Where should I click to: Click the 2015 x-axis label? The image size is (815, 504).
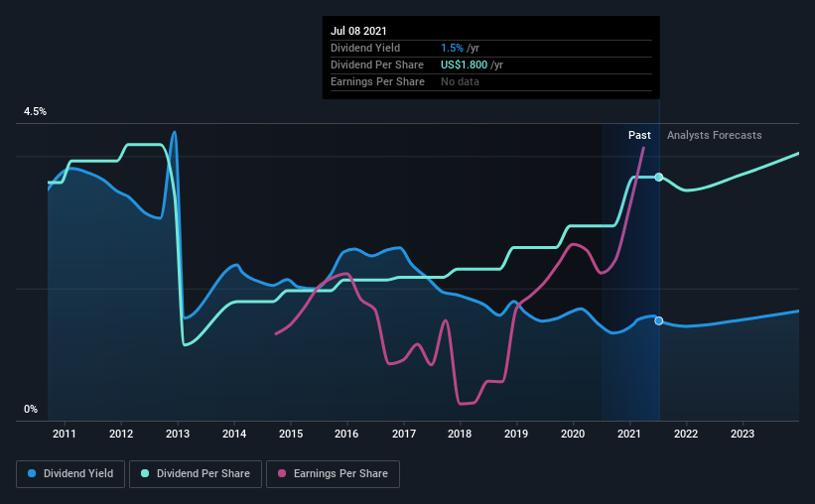pos(291,434)
